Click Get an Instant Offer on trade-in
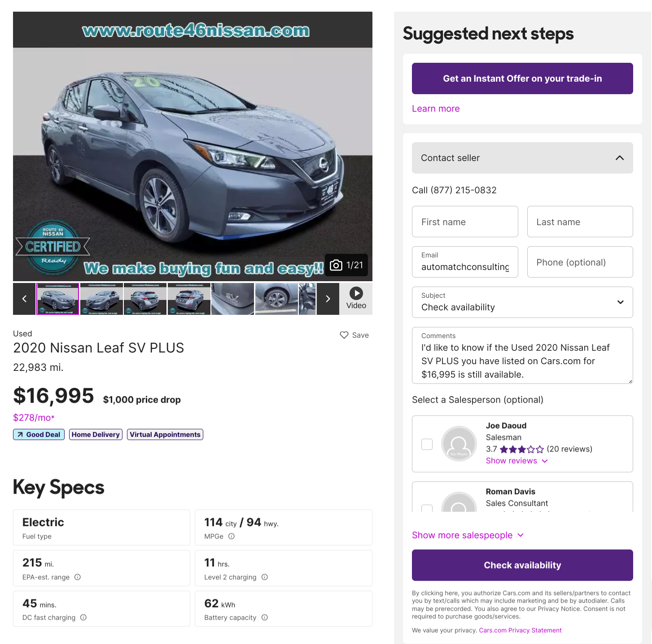 522,78
